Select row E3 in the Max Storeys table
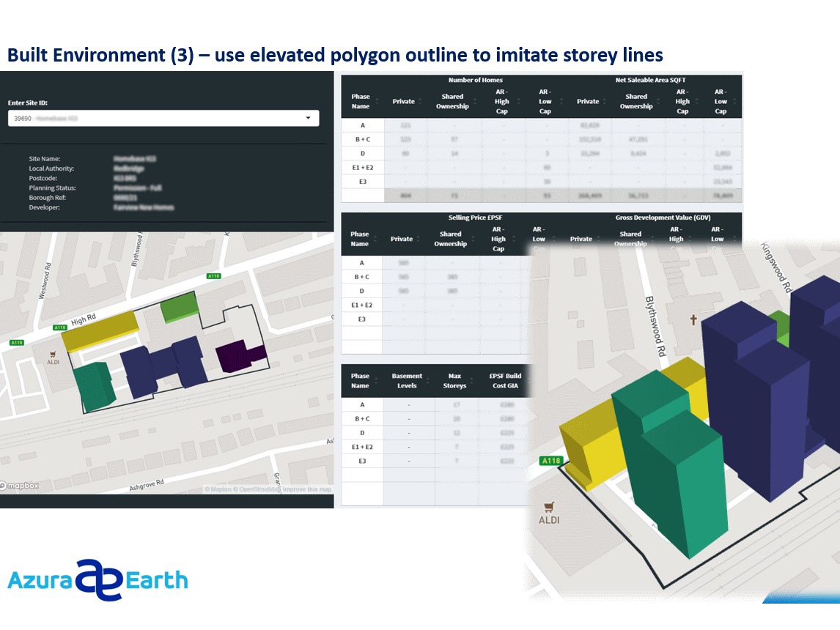Image resolution: width=840 pixels, height=630 pixels. [x=360, y=461]
